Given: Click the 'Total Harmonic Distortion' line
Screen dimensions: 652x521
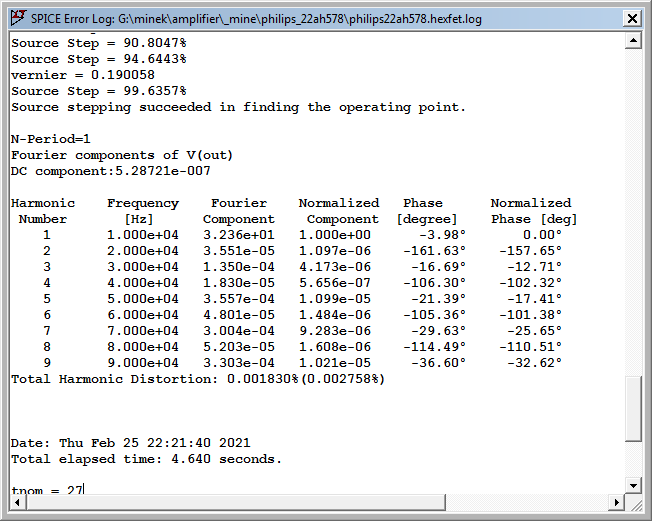Looking at the screenshot, I should tap(198, 379).
